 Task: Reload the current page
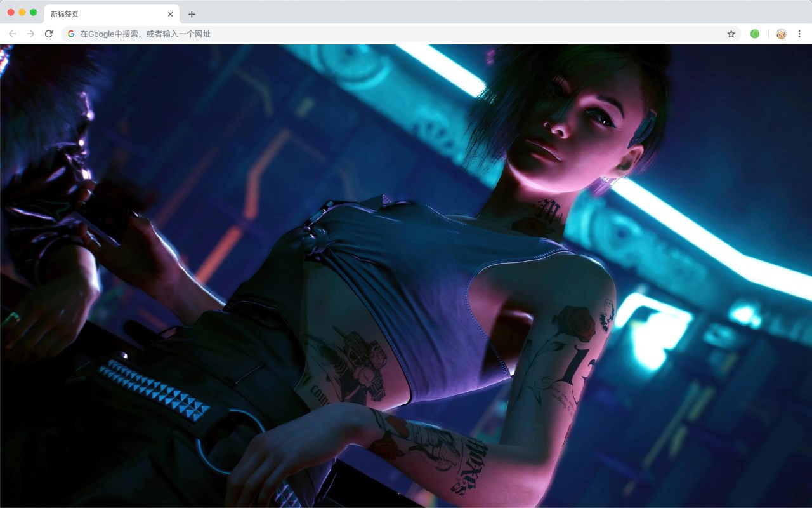click(x=49, y=34)
